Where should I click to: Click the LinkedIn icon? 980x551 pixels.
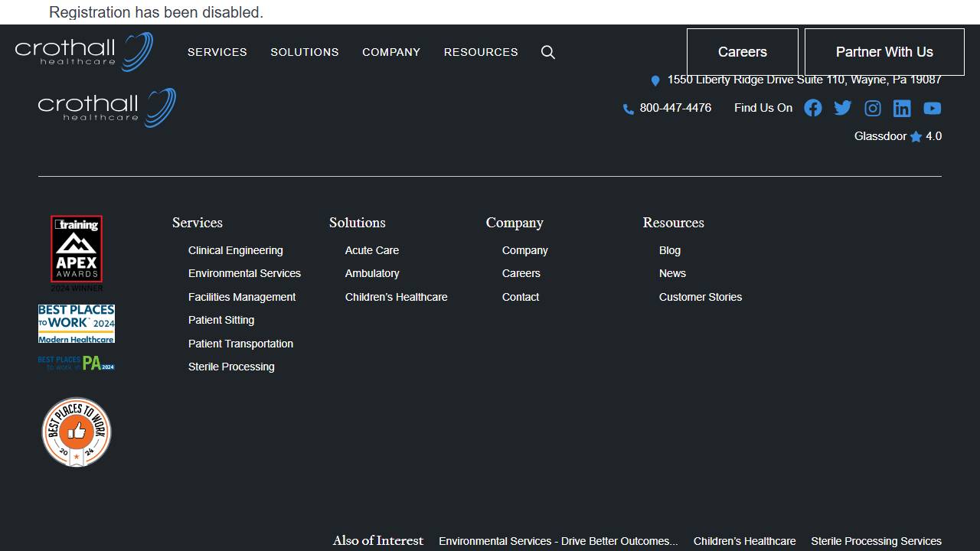(902, 108)
